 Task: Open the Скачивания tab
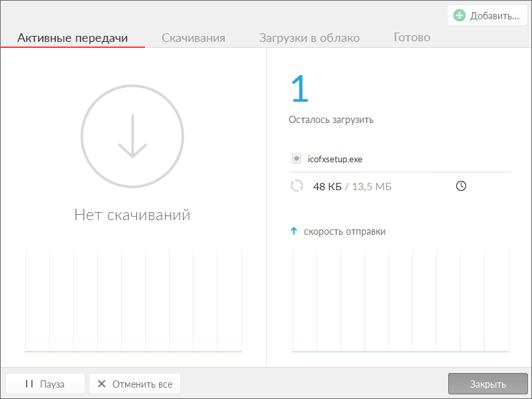194,38
